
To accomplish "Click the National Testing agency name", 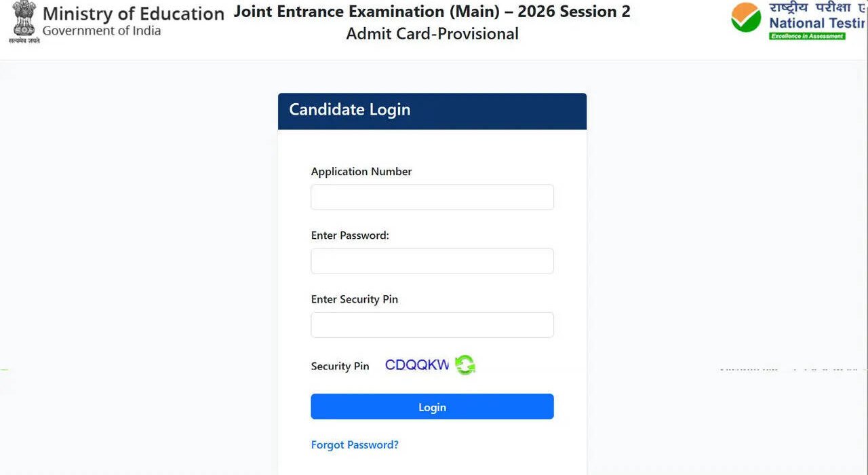I will click(x=817, y=23).
